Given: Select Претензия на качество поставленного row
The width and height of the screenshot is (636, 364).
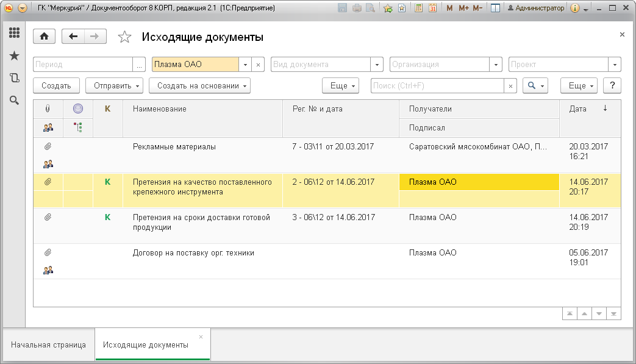Looking at the screenshot, I should 327,190.
